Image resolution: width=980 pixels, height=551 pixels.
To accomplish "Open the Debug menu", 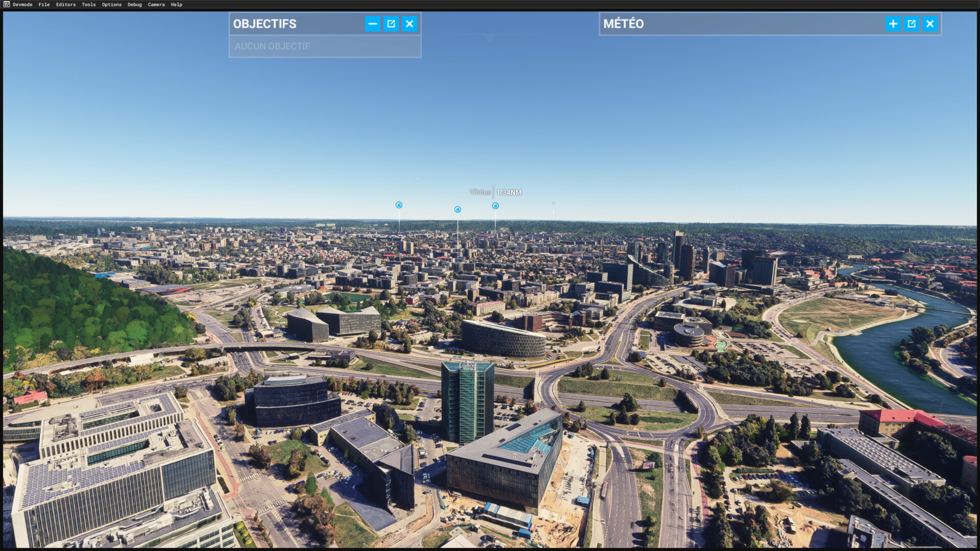I will 135,5.
